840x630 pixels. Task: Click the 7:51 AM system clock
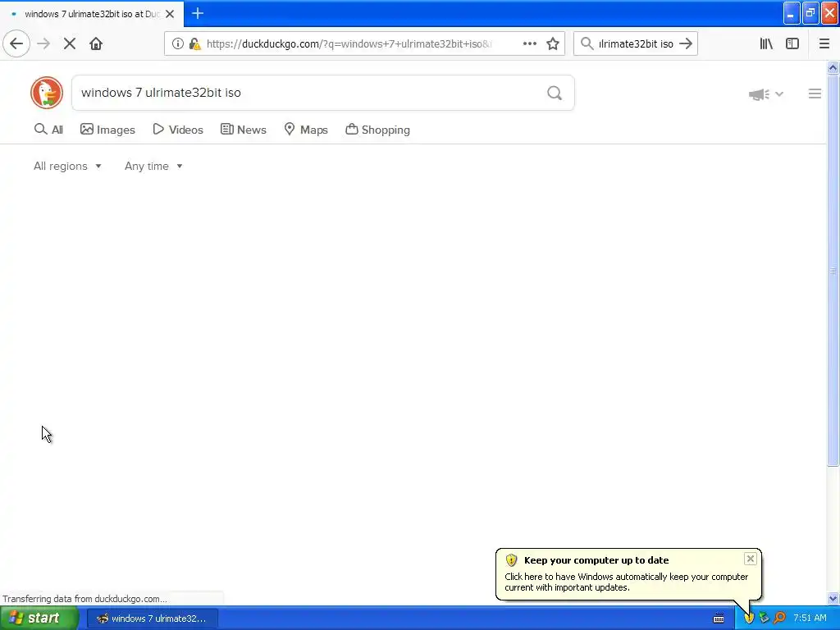(x=810, y=619)
